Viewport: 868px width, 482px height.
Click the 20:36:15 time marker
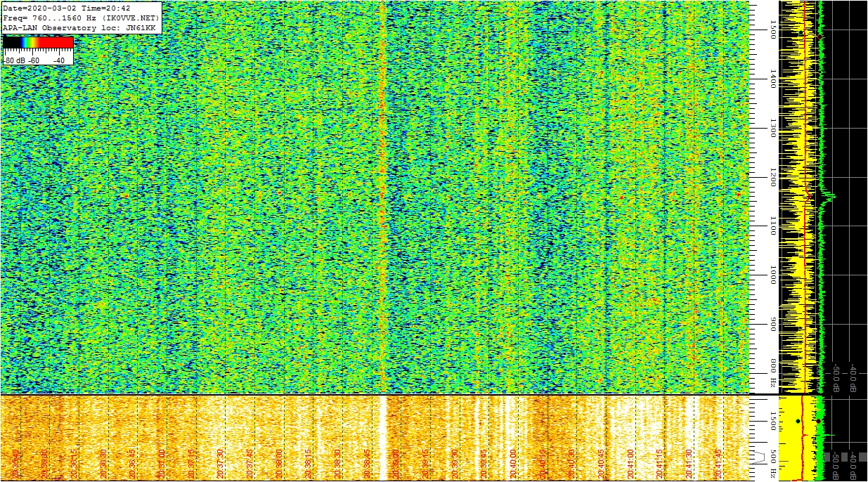(x=74, y=462)
